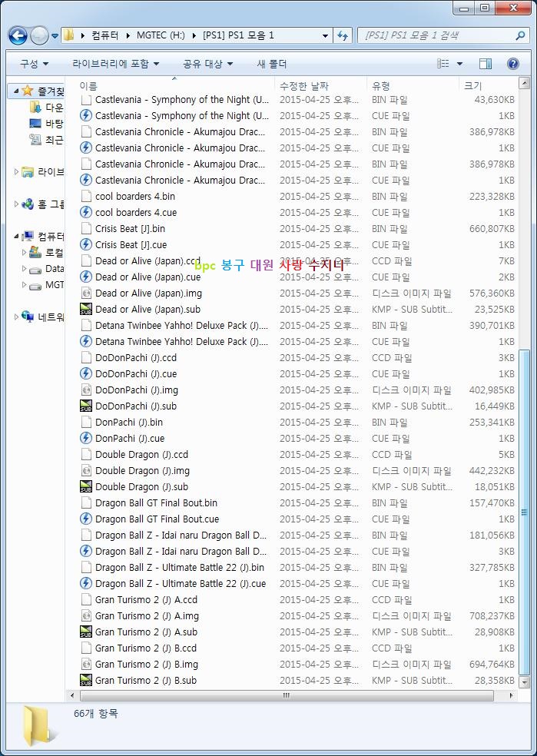
Task: Select the 즐겨찾기 star icon
Action: pos(28,91)
